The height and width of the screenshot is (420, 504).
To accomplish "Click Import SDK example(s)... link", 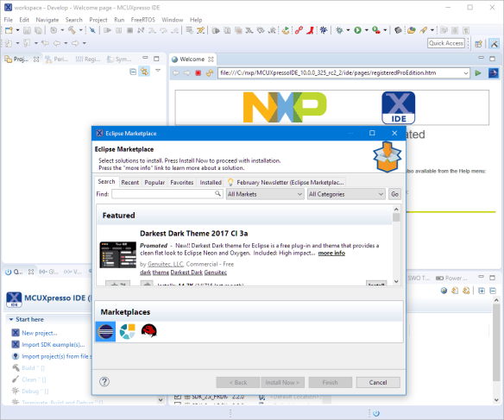I will point(54,345).
